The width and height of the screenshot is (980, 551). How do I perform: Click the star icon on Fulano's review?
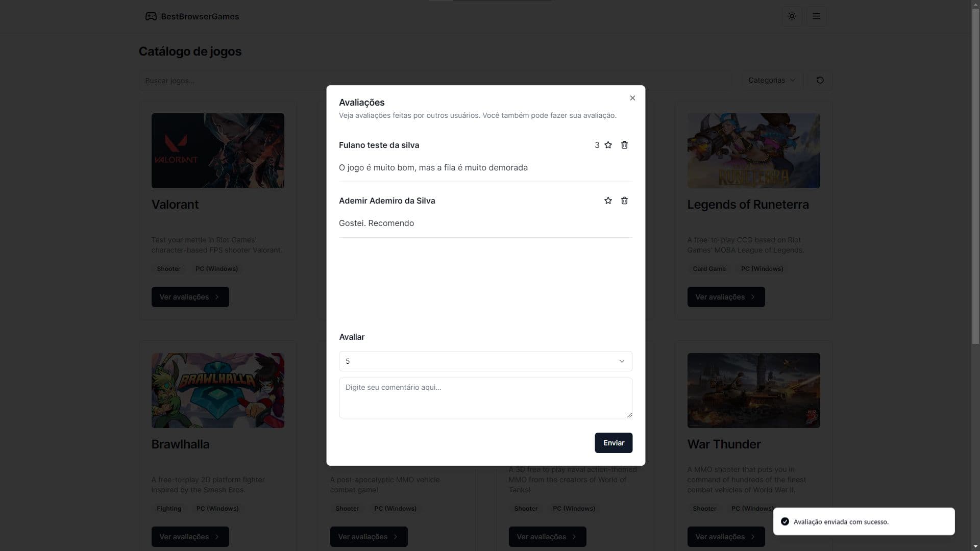(608, 145)
